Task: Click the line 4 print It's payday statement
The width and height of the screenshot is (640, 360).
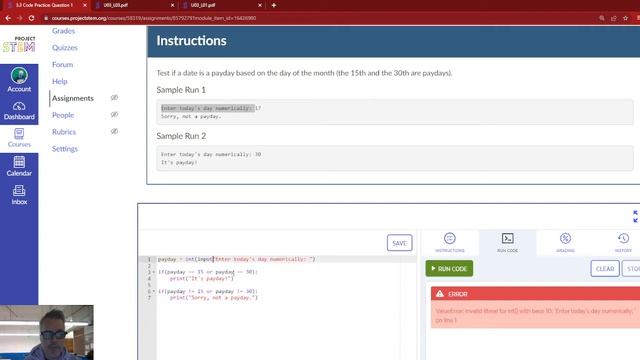Action: click(202, 278)
